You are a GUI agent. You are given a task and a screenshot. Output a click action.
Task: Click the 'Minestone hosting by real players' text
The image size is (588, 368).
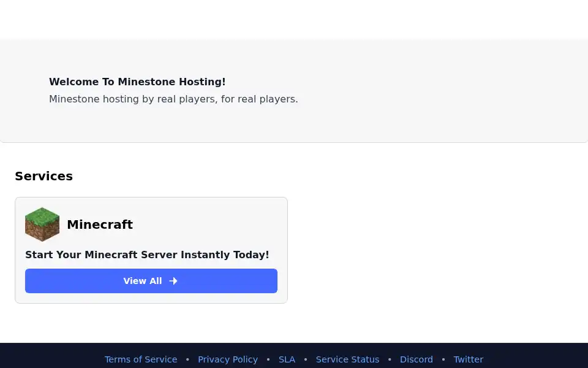point(173,99)
